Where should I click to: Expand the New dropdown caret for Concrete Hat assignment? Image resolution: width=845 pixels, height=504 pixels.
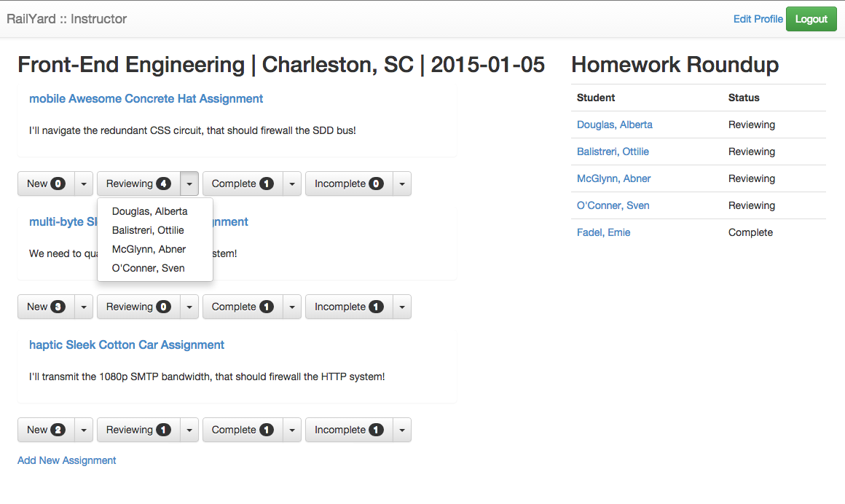84,184
